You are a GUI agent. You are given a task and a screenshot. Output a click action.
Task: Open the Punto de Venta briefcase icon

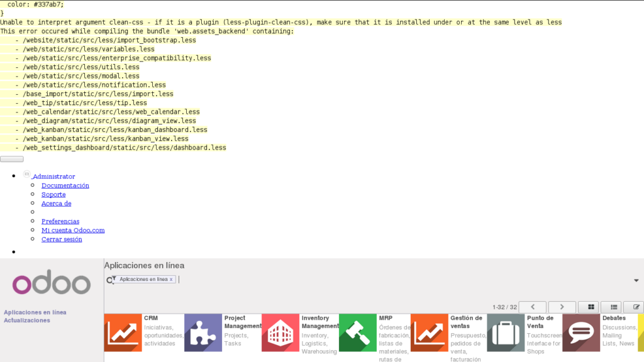(x=506, y=333)
